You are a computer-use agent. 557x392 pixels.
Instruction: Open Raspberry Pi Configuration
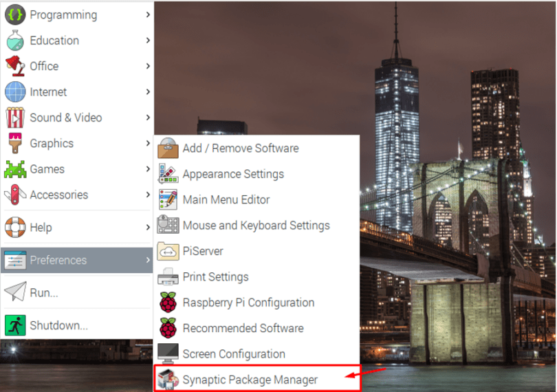click(x=256, y=302)
